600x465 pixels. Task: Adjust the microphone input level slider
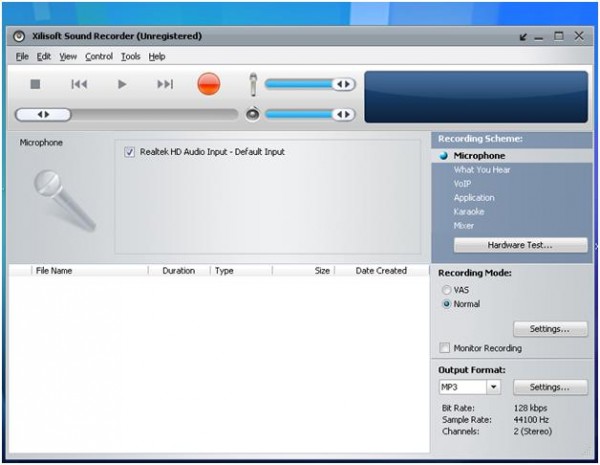pyautogui.click(x=310, y=84)
